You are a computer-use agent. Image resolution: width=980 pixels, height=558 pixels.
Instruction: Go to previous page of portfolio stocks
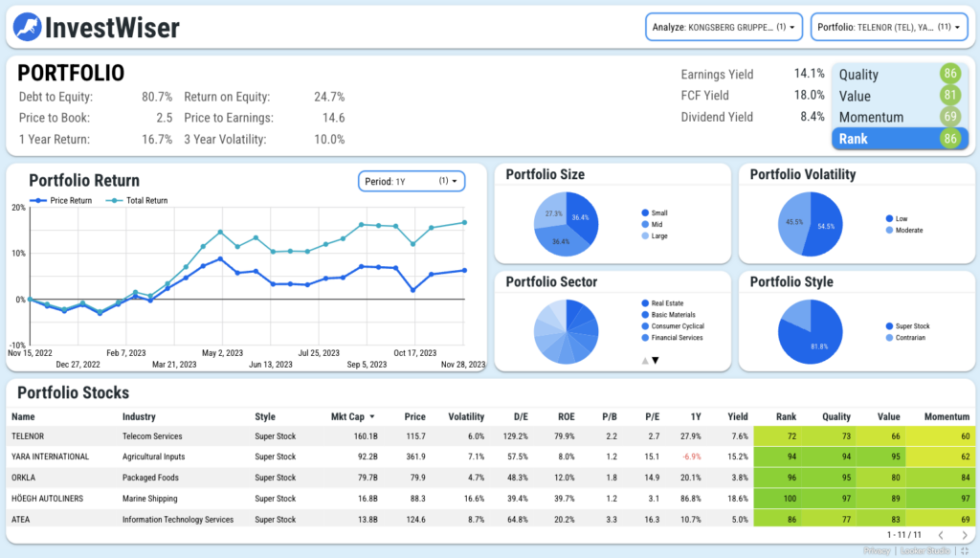pyautogui.click(x=941, y=535)
